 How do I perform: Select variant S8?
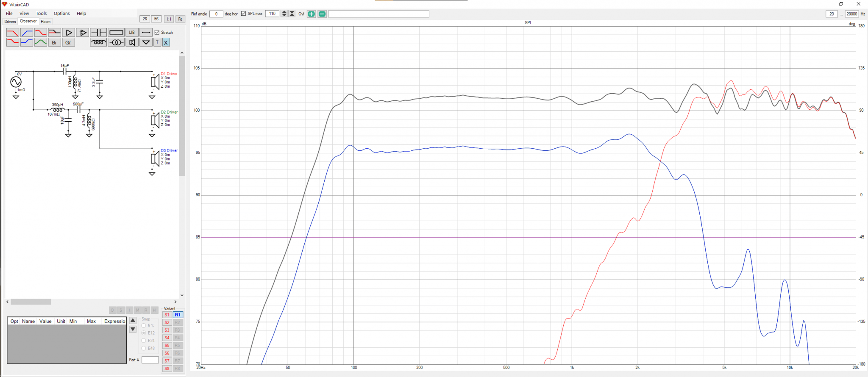[167, 368]
